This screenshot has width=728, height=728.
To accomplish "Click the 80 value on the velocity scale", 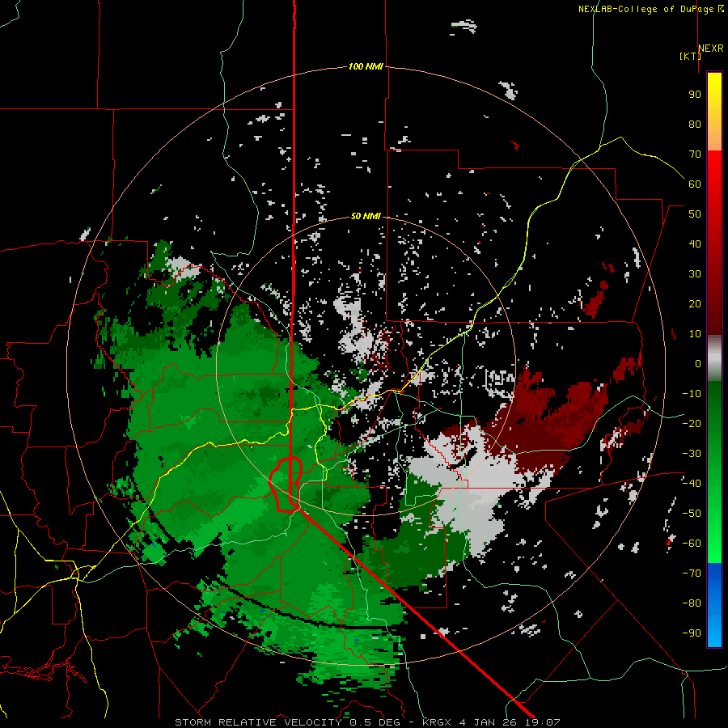I will click(695, 124).
